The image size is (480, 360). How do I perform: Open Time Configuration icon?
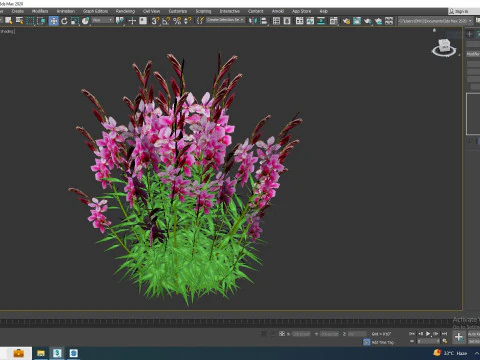[445, 341]
